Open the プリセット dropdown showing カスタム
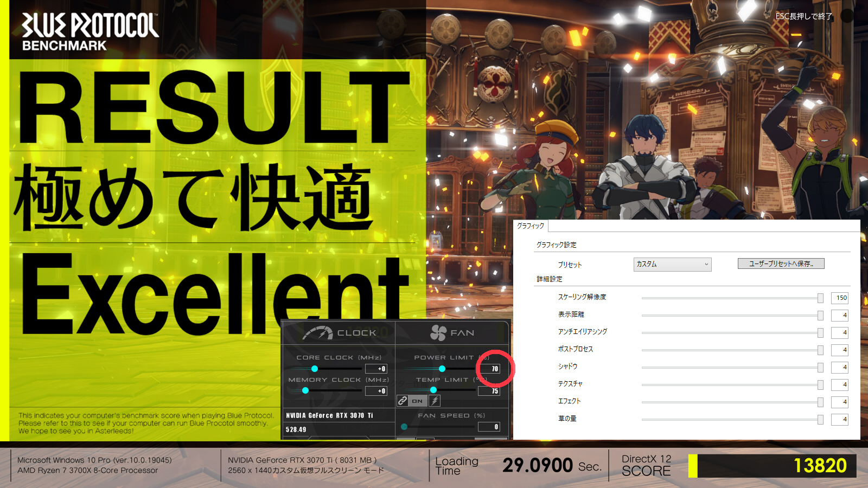This screenshot has width=868, height=488. tap(672, 264)
